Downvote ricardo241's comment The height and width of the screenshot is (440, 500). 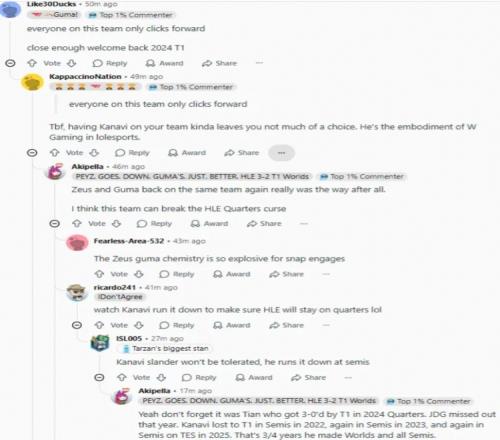pos(139,325)
